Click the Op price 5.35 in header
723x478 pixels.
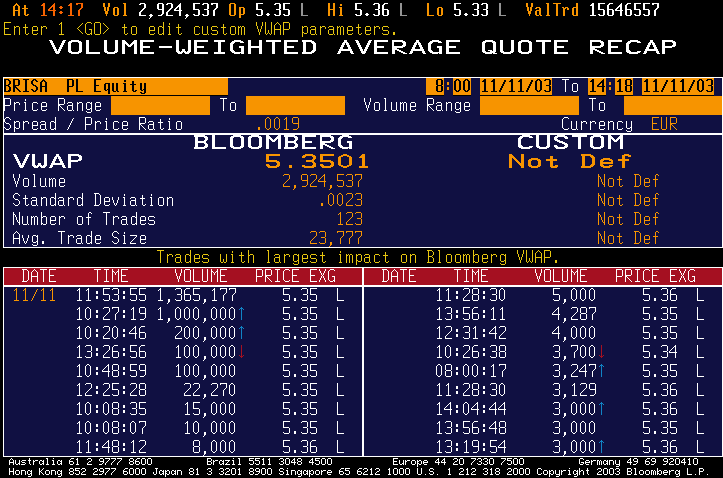[x=273, y=10]
